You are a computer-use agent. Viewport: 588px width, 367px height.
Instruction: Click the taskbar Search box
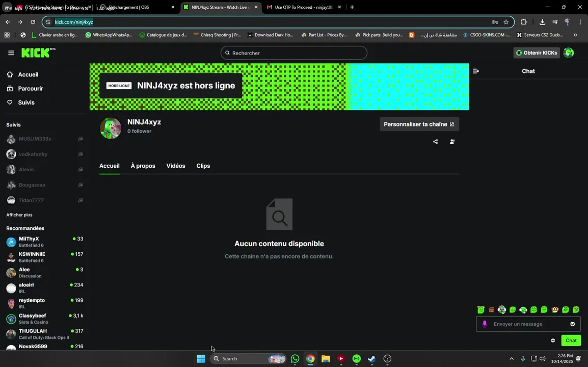coord(248,359)
